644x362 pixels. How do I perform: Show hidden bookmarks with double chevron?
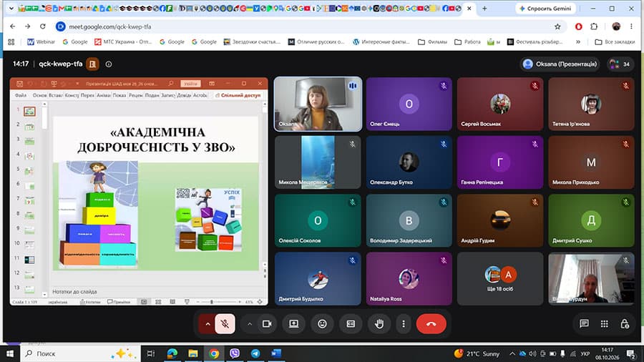tap(578, 42)
